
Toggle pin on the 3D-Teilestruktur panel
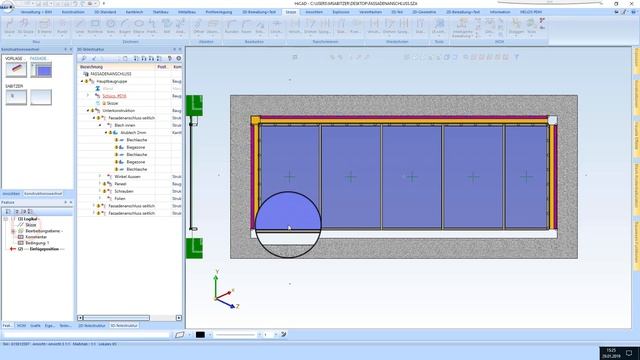coord(174,49)
